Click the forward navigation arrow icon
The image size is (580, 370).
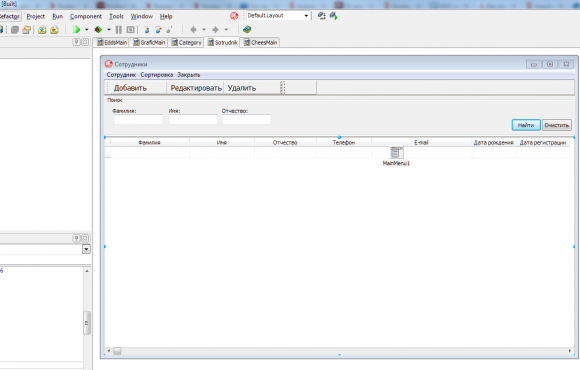pos(215,30)
